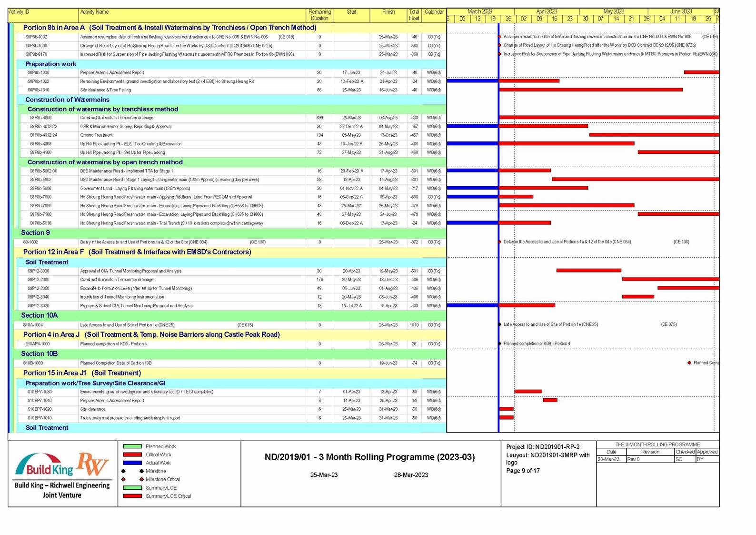Click the red Milestone Critical diamond in the legend
Image resolution: width=756 pixels, height=535 pixels.
pyautogui.click(x=141, y=479)
